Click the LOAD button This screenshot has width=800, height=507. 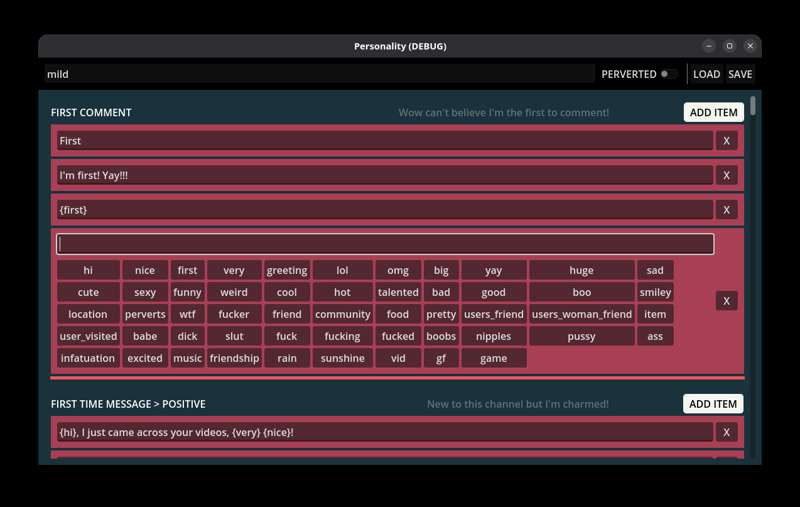(706, 74)
